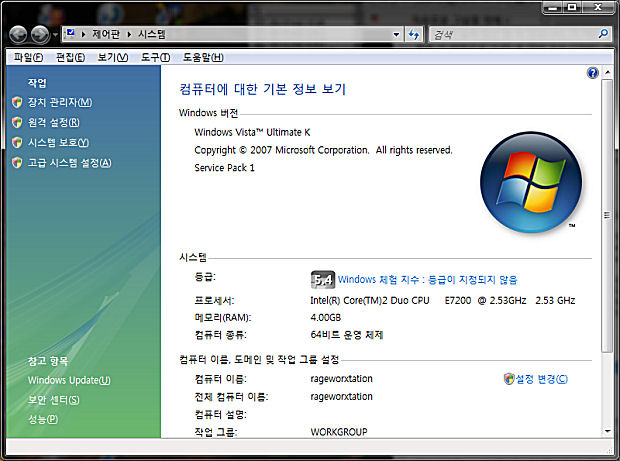Open 성능(P) link

click(x=43, y=419)
